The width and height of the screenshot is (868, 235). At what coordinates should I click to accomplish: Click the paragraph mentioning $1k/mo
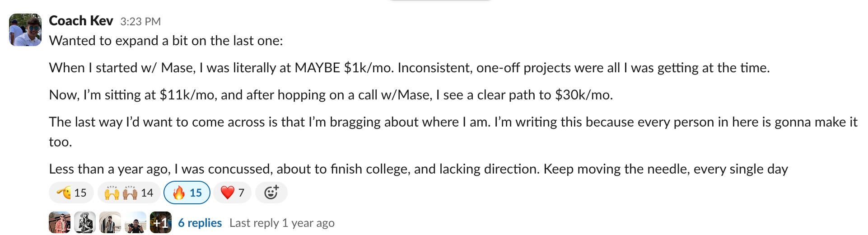tap(409, 68)
